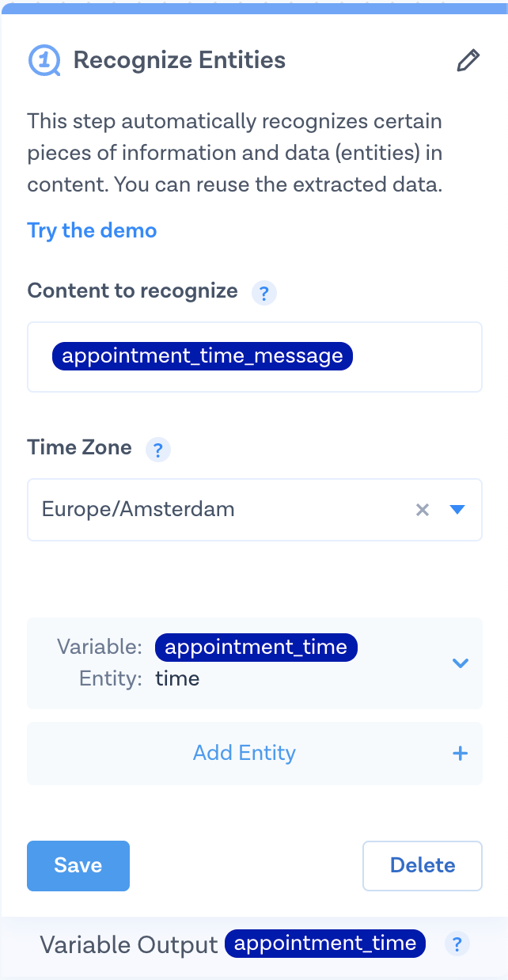Click the Delete button
Screen dimensions: 508x980
click(x=422, y=865)
